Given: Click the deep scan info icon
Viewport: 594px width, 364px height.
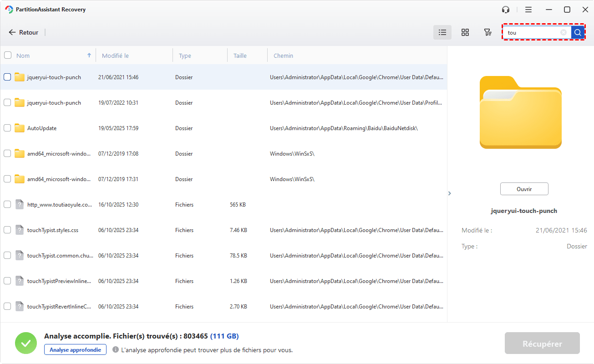Looking at the screenshot, I should tap(116, 350).
